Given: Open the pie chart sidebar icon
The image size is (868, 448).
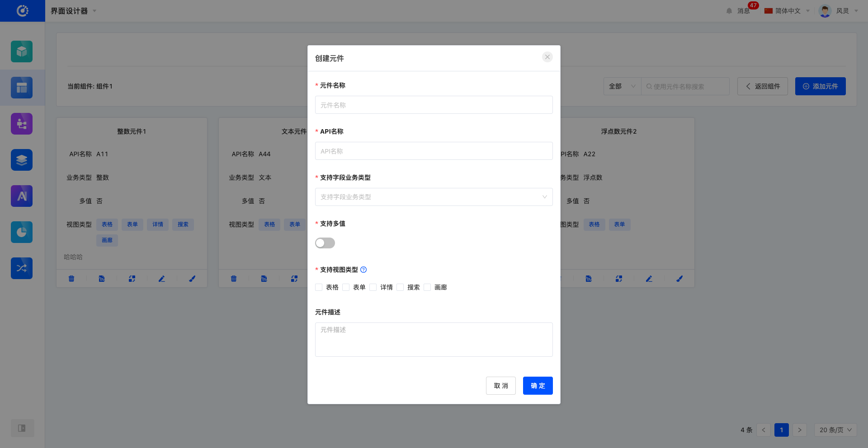Looking at the screenshot, I should (x=22, y=232).
